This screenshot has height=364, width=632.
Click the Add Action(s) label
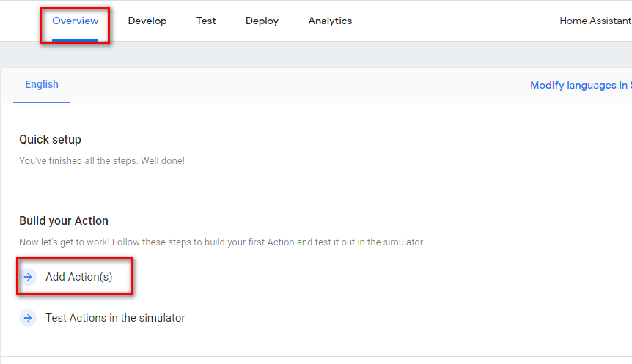pos(79,277)
